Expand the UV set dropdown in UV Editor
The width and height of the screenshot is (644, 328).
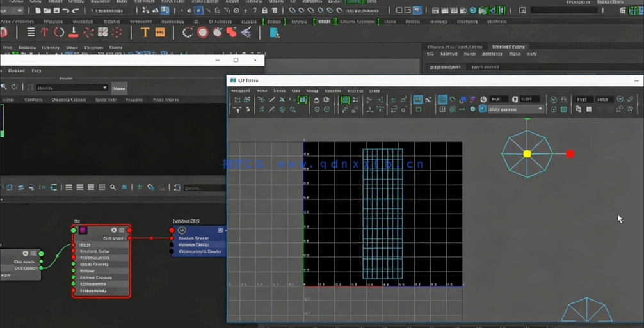[x=515, y=109]
